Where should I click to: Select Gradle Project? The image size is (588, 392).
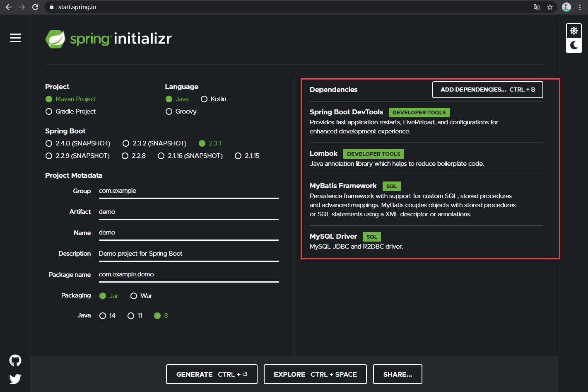[70, 111]
